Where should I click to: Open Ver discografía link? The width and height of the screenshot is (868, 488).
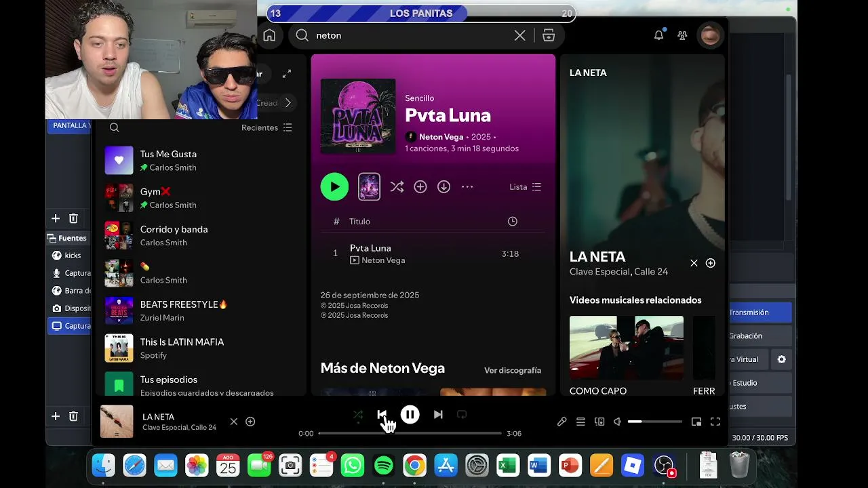[513, 371]
